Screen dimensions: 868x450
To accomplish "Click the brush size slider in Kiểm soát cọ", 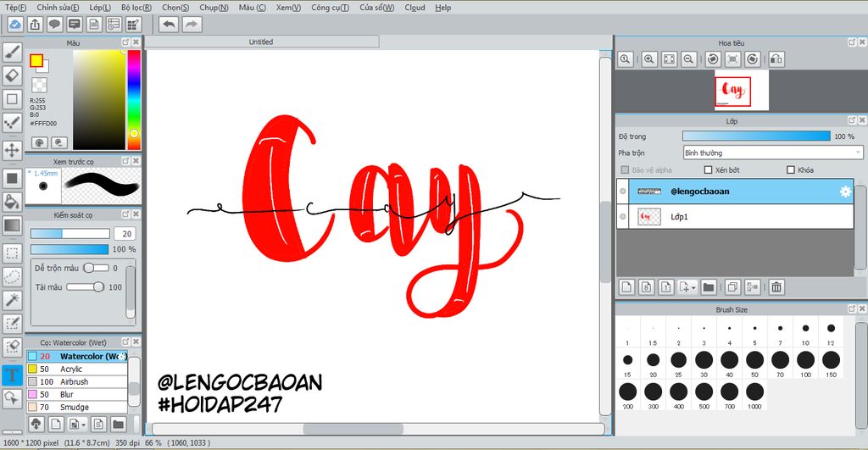I will click(x=70, y=234).
